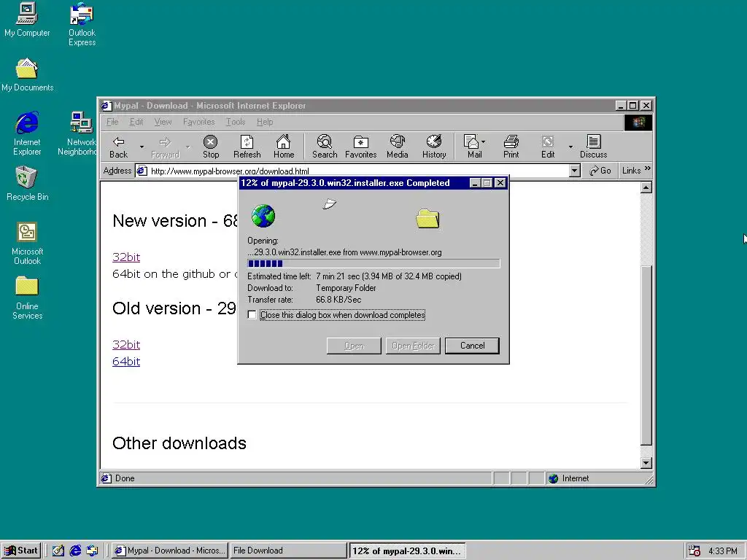Open the Recycle Bin
This screenshot has width=747, height=560.
click(x=27, y=184)
